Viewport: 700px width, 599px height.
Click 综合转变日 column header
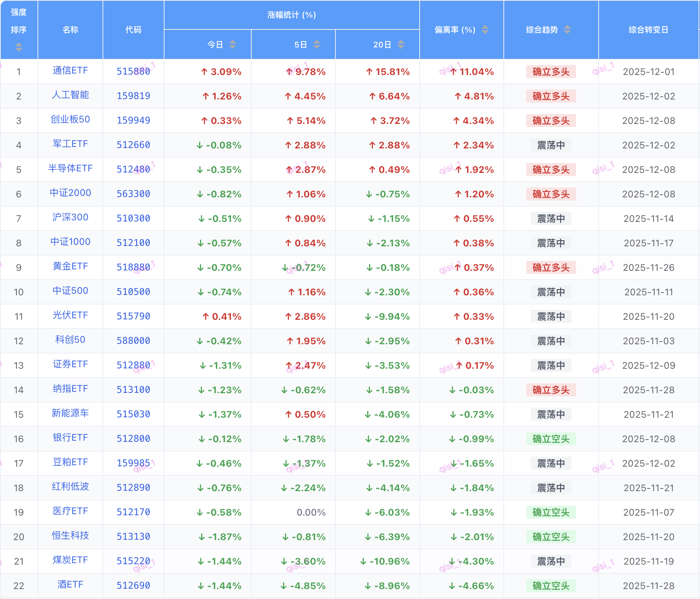(x=648, y=30)
